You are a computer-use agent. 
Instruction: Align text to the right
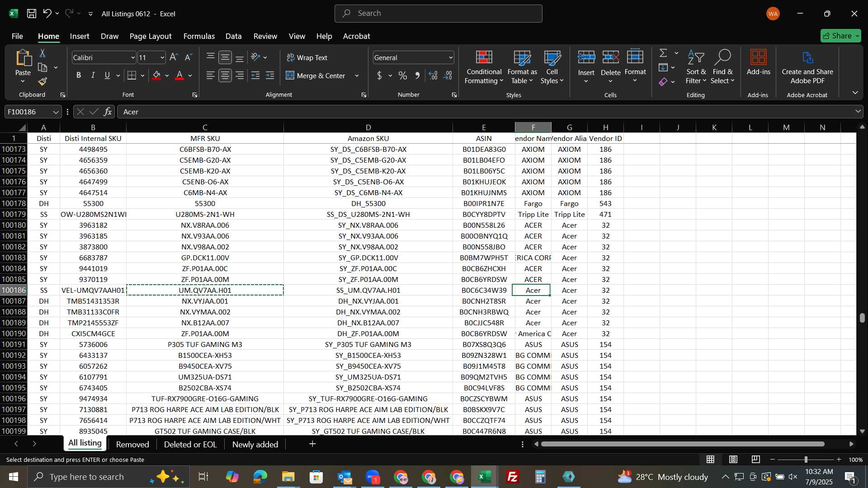point(240,75)
